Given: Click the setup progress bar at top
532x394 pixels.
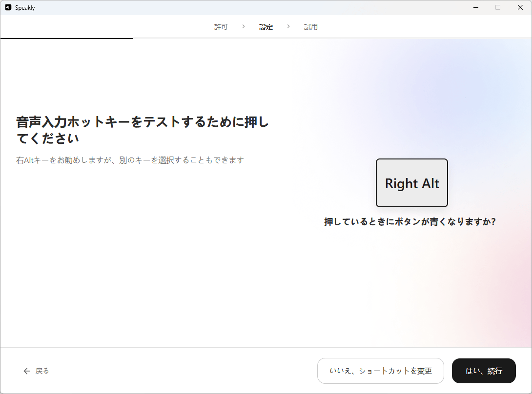Looking at the screenshot, I should [x=67, y=38].
